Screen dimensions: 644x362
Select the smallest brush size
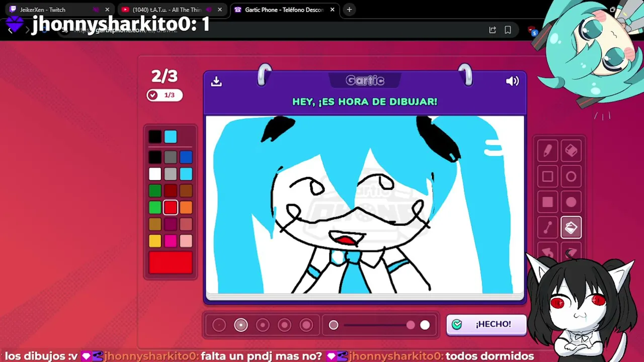(219, 325)
